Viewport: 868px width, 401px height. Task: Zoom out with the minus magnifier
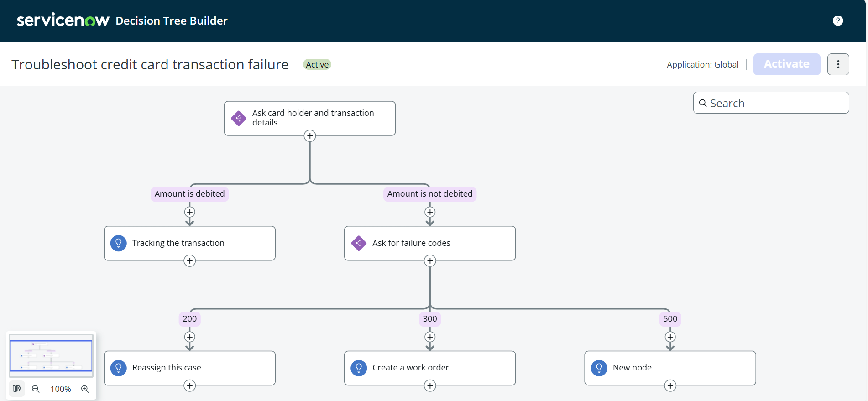36,389
